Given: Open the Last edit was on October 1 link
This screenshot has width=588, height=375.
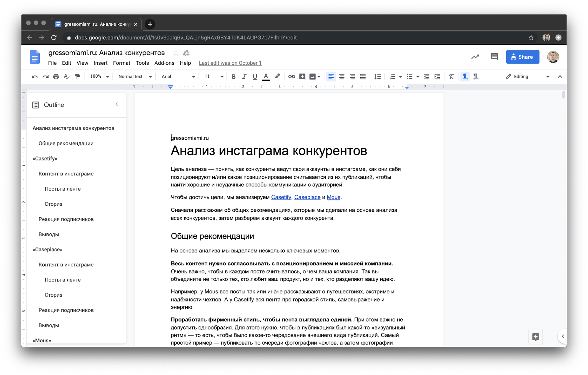Looking at the screenshot, I should (x=230, y=63).
